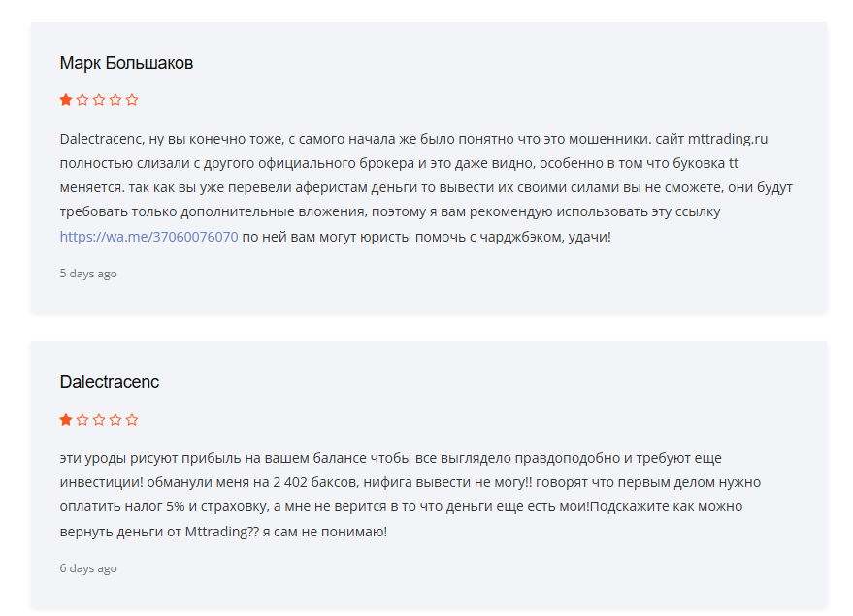
Task: Click the filled first star in Dalectracenc's review rating
Action: pyautogui.click(x=66, y=420)
